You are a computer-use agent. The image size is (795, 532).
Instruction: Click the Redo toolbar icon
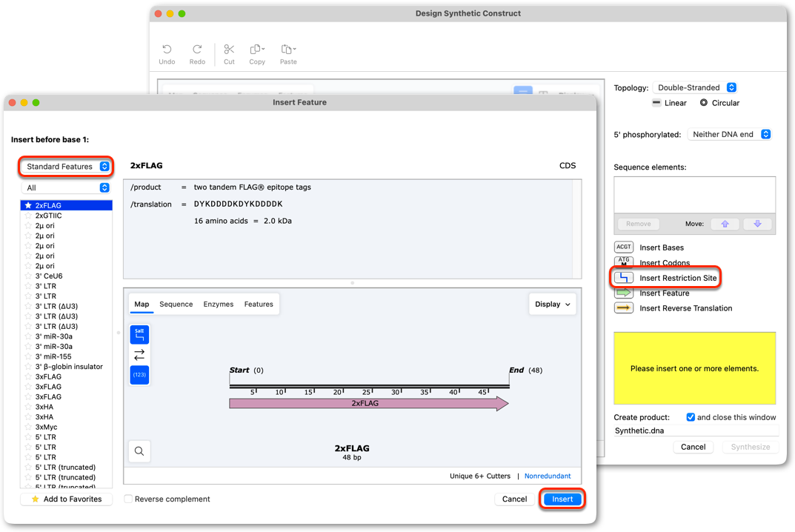pos(197,54)
